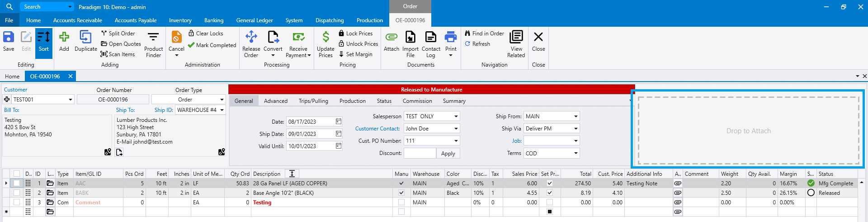Toggle select-all checkbox in grid header
The height and width of the screenshot is (222, 868).
click(x=17, y=174)
